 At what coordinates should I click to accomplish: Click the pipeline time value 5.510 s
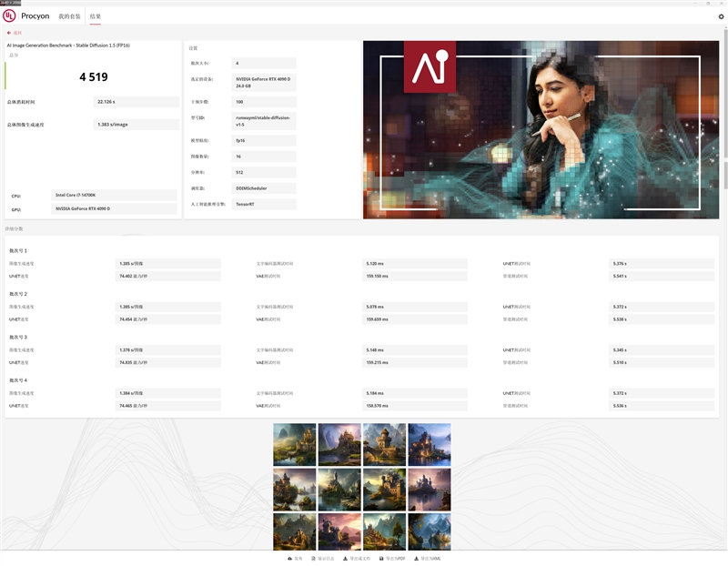point(662,363)
